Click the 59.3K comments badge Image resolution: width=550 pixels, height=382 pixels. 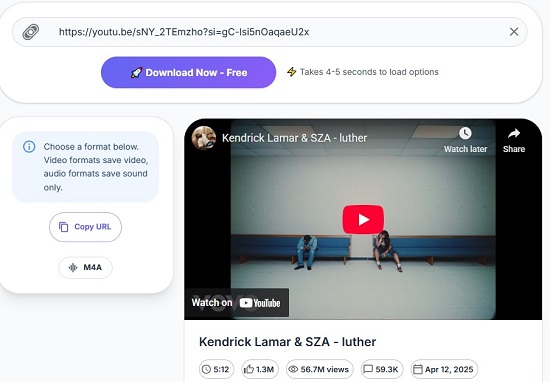[x=382, y=369]
